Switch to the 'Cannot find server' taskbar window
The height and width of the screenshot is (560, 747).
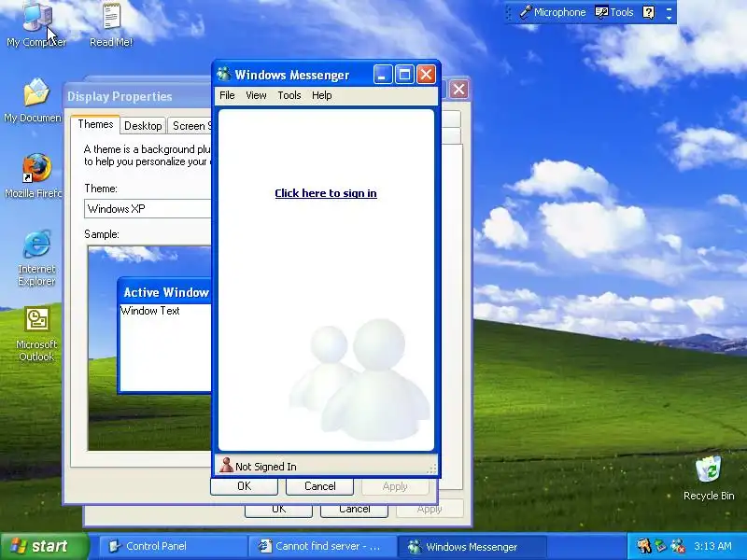tap(322, 547)
